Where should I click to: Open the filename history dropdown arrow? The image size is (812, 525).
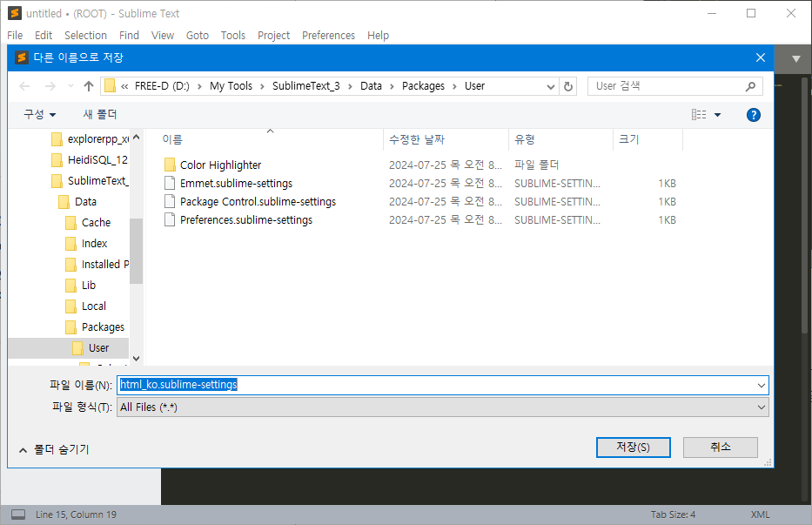(x=762, y=385)
